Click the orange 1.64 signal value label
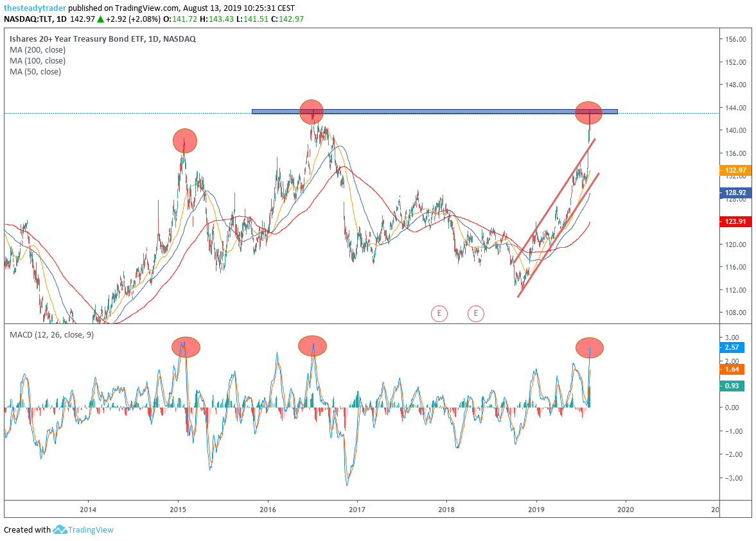The height and width of the screenshot is (541, 756). [x=732, y=370]
